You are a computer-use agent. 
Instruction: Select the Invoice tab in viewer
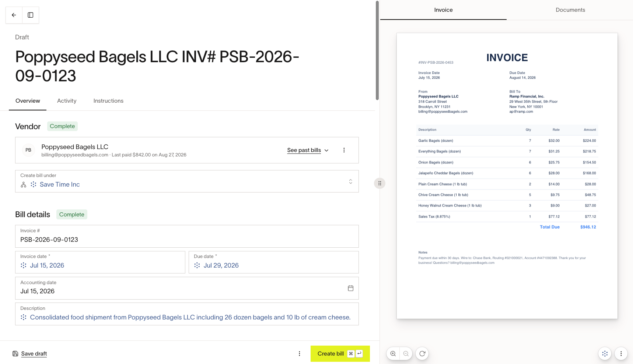click(x=443, y=10)
